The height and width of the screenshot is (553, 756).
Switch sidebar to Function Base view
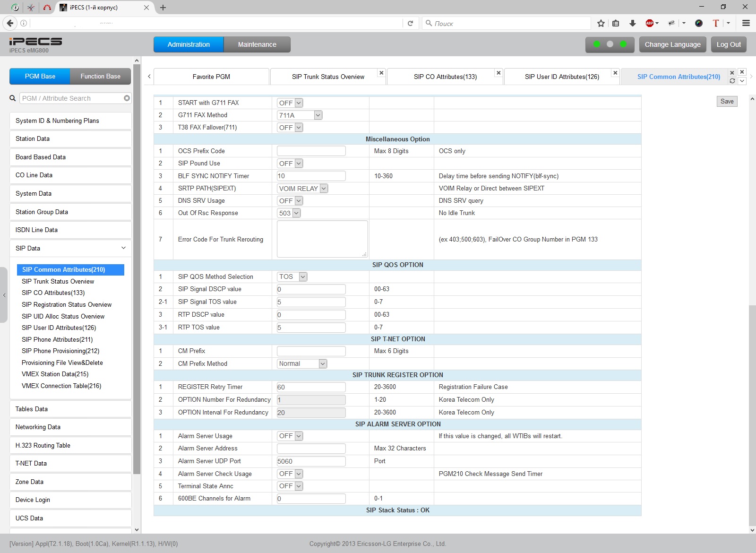coord(100,76)
